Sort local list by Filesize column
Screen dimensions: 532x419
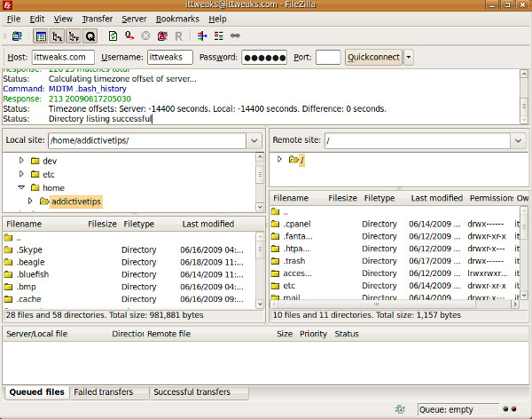pos(102,224)
